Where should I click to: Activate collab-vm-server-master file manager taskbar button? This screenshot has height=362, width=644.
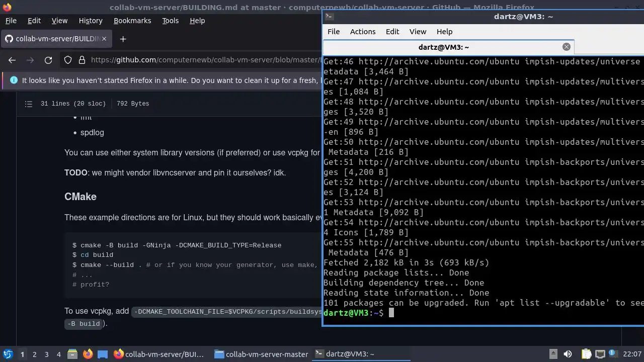click(261, 354)
